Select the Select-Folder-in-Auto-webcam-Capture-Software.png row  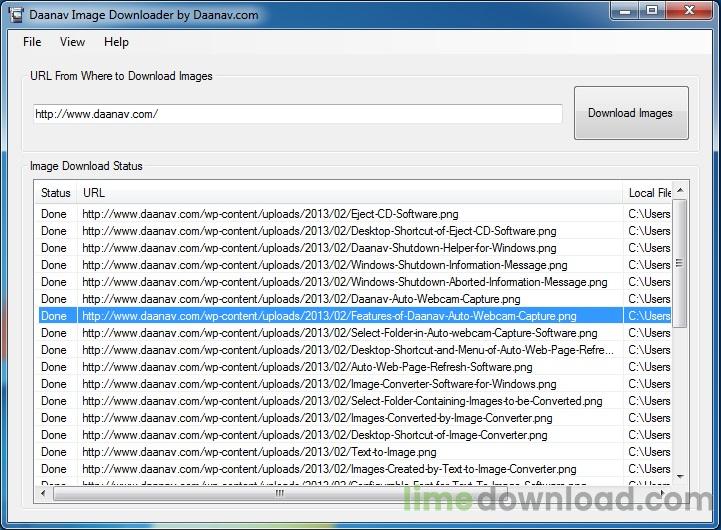tap(354, 333)
